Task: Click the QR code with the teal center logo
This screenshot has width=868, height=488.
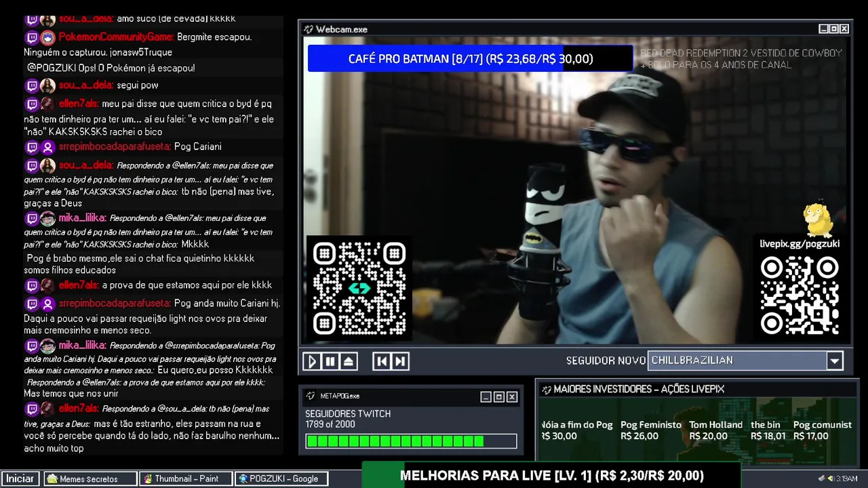Action: [359, 288]
